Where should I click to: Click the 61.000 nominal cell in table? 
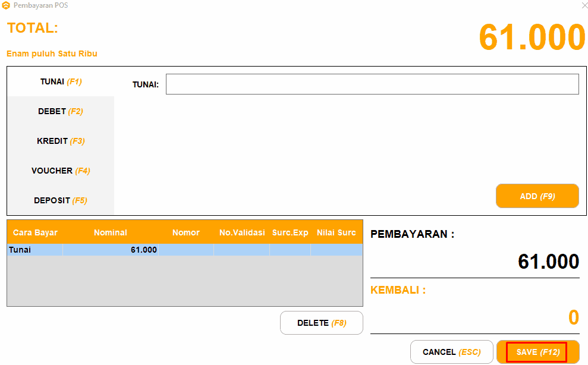pos(111,250)
